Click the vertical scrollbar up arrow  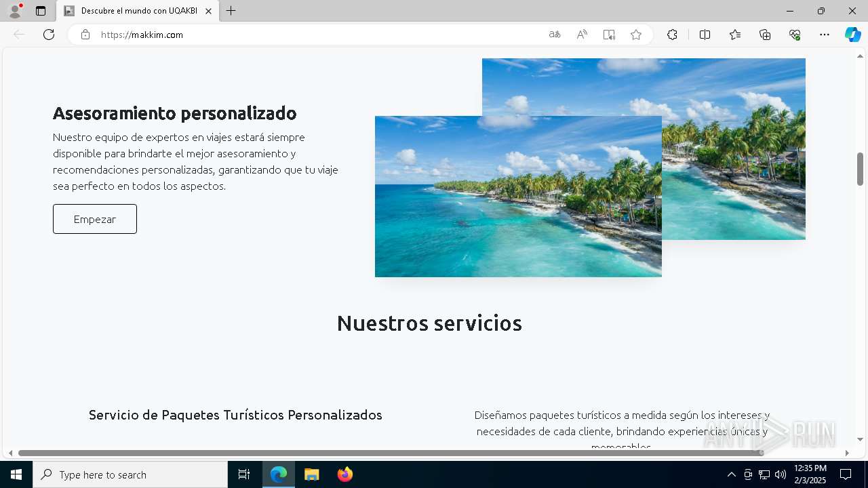pyautogui.click(x=861, y=56)
